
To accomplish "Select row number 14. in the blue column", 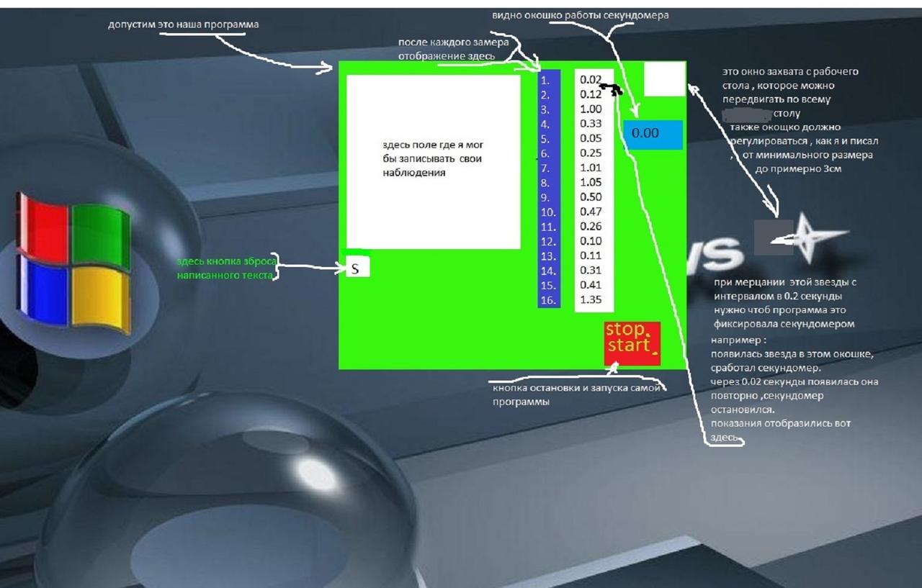I will [548, 271].
